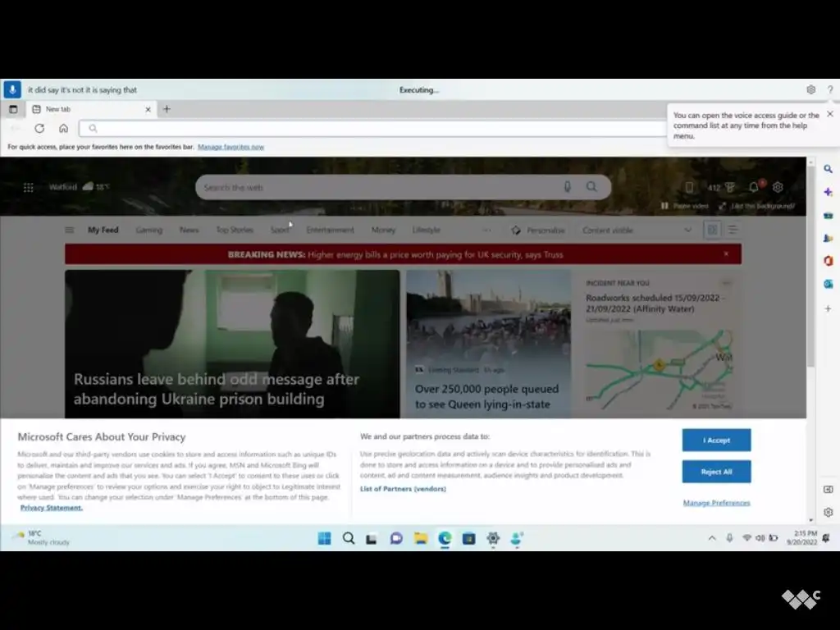840x630 pixels.
Task: Open the List of Partners (vendors) link
Action: tap(403, 489)
